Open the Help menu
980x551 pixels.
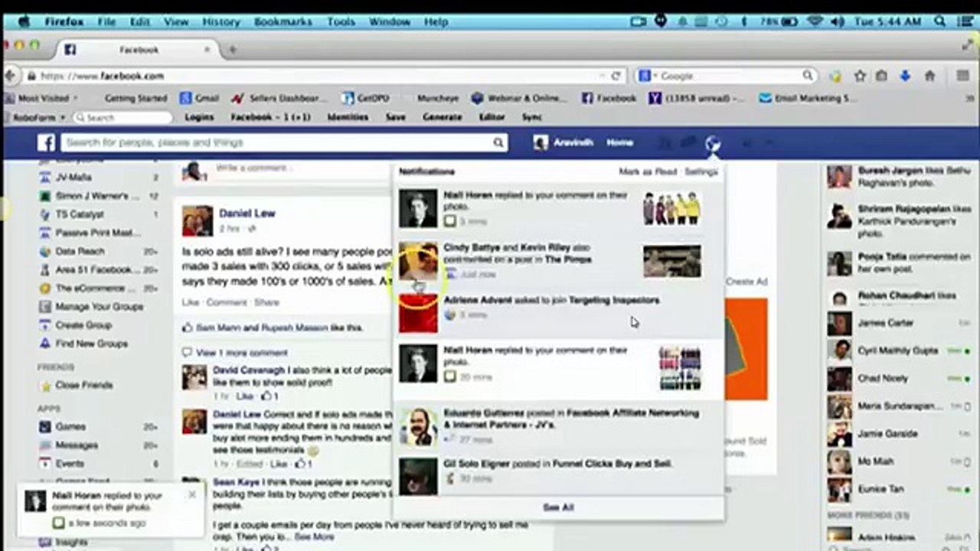tap(436, 21)
